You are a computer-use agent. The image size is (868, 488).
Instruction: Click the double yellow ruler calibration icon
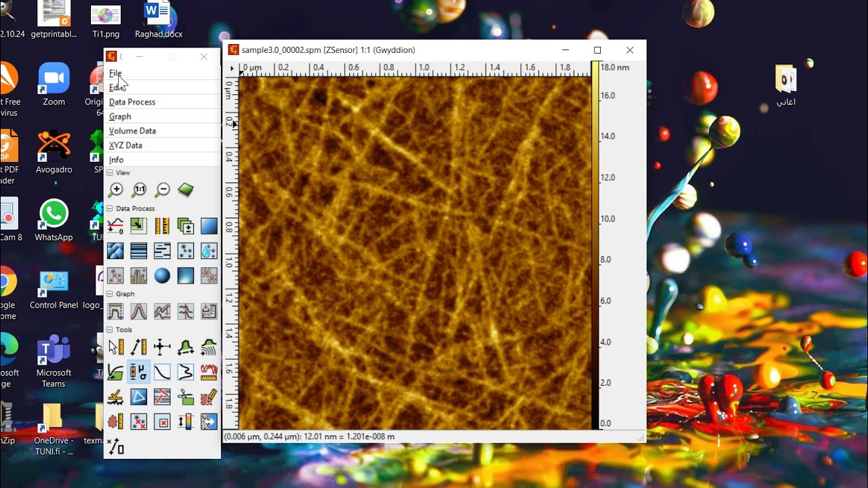163,226
